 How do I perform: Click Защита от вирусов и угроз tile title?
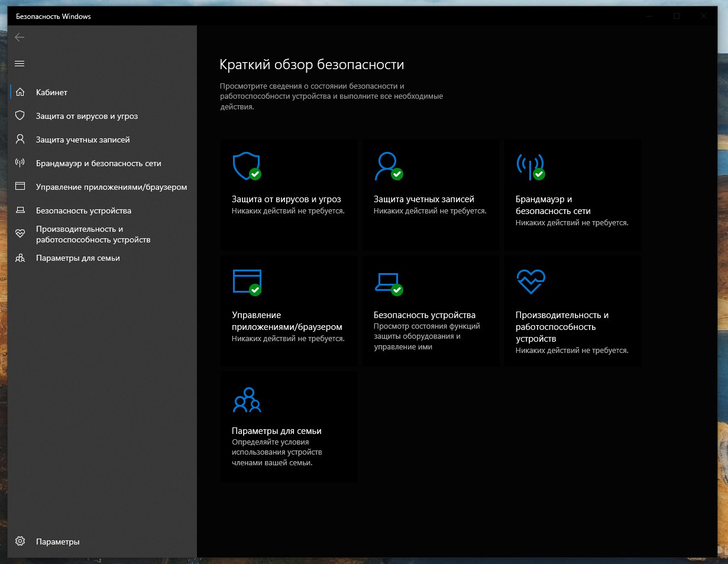[286, 199]
